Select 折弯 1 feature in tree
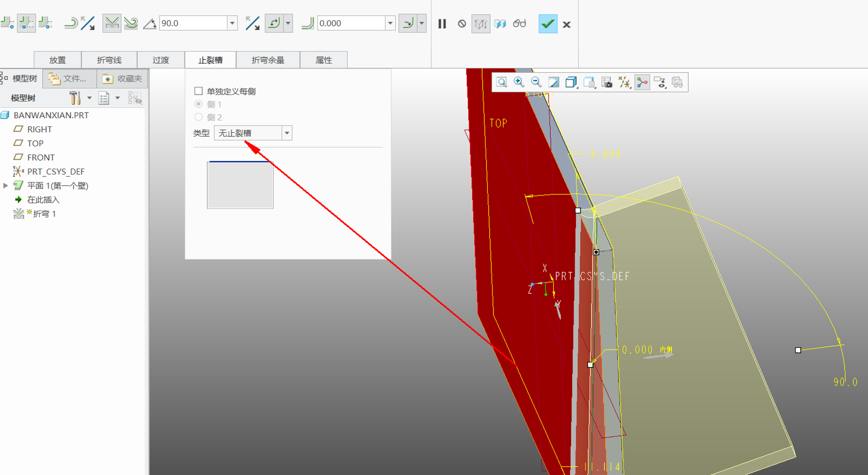868x475 pixels. [44, 214]
